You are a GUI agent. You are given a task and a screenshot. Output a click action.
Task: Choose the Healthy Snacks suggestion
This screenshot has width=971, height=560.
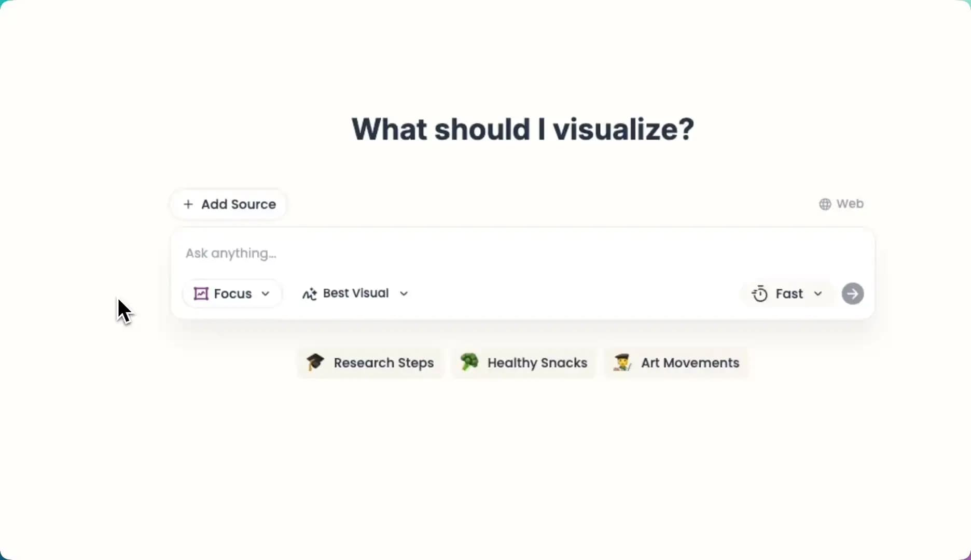[x=524, y=362]
